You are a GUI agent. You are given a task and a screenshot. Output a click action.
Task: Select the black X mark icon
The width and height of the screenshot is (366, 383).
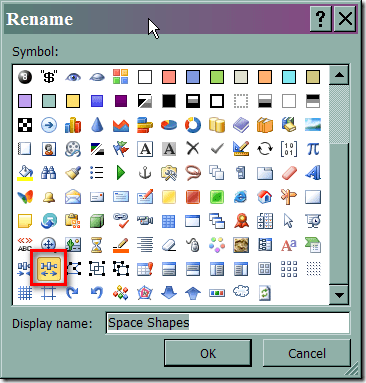[x=193, y=149]
